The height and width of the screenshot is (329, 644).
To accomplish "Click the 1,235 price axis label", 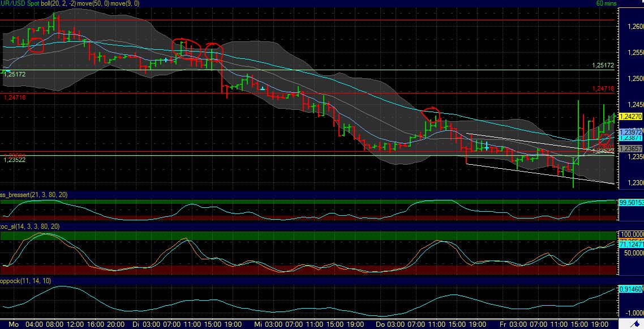I will coord(636,156).
